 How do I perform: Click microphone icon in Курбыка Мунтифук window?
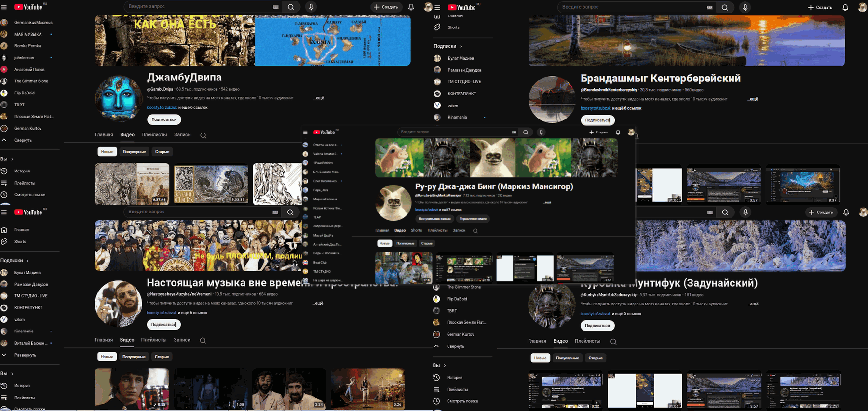point(746,212)
